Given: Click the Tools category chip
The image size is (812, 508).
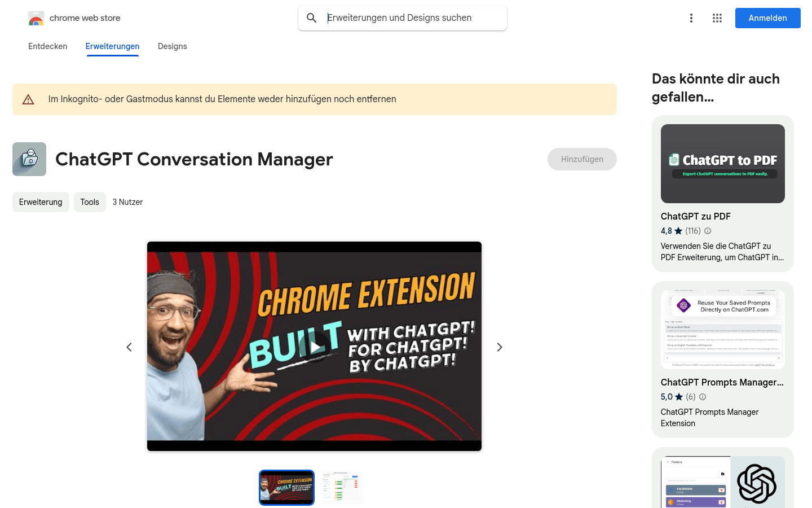Looking at the screenshot, I should tap(90, 202).
